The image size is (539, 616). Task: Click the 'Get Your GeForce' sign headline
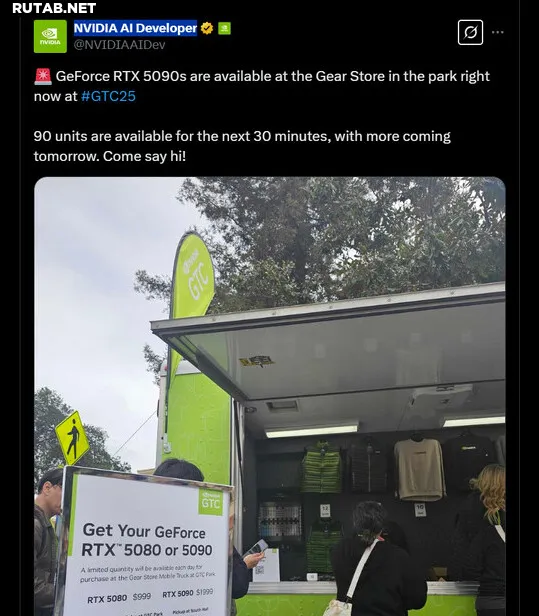coord(147,540)
